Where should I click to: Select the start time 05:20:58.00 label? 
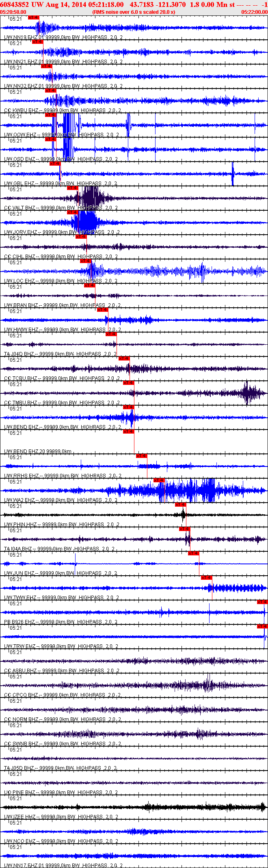coord(13,12)
